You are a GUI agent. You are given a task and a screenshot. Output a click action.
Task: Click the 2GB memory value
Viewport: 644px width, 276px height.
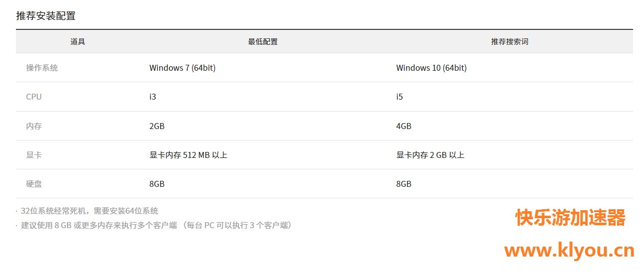(157, 126)
